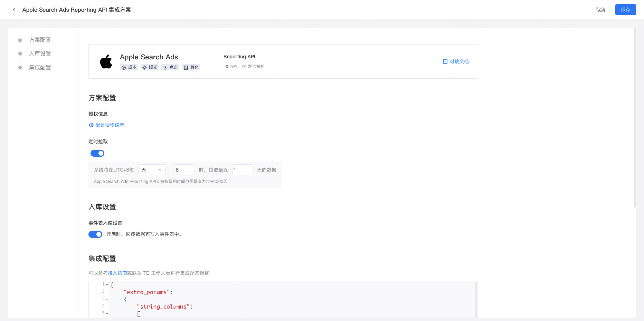Click the Reporting API label
Image resolution: width=644 pixels, height=321 pixels.
coord(239,57)
